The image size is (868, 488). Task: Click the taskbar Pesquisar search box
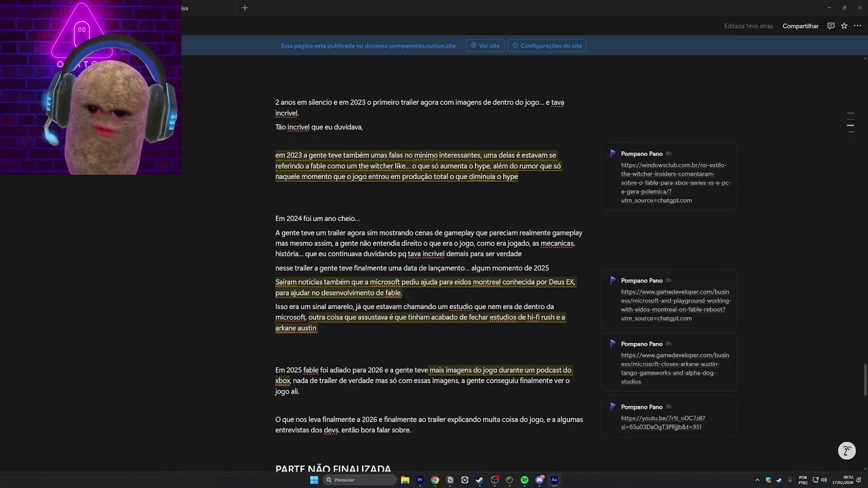pyautogui.click(x=359, y=480)
